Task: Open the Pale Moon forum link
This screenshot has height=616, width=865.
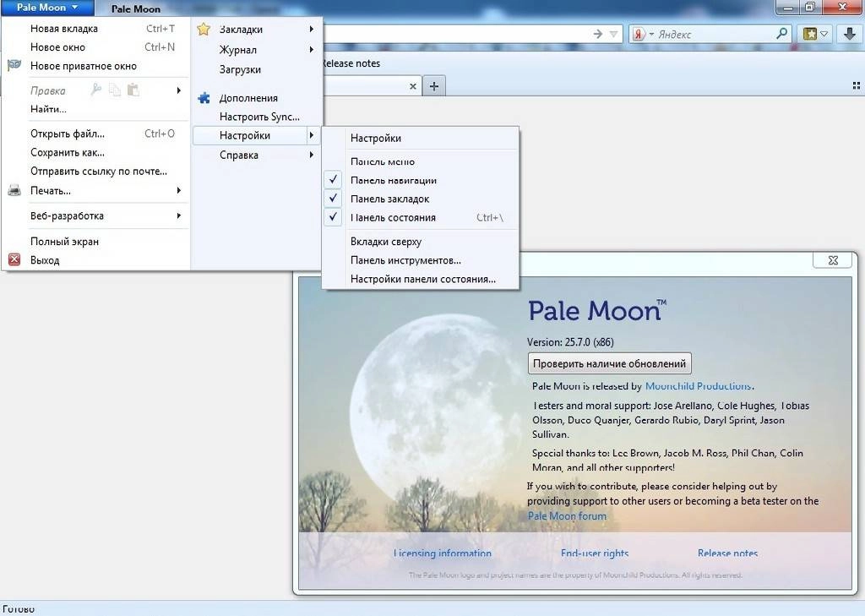Action: pos(567,516)
